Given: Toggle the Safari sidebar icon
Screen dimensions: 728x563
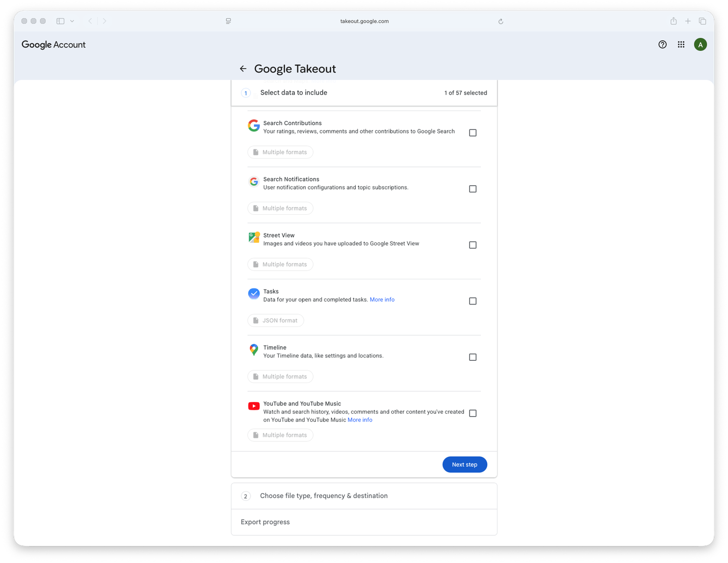Looking at the screenshot, I should tap(61, 21).
